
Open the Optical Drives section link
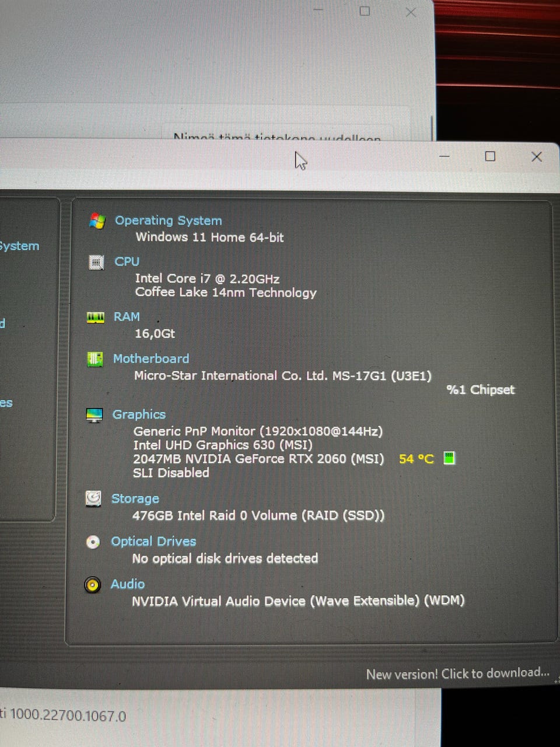[153, 542]
